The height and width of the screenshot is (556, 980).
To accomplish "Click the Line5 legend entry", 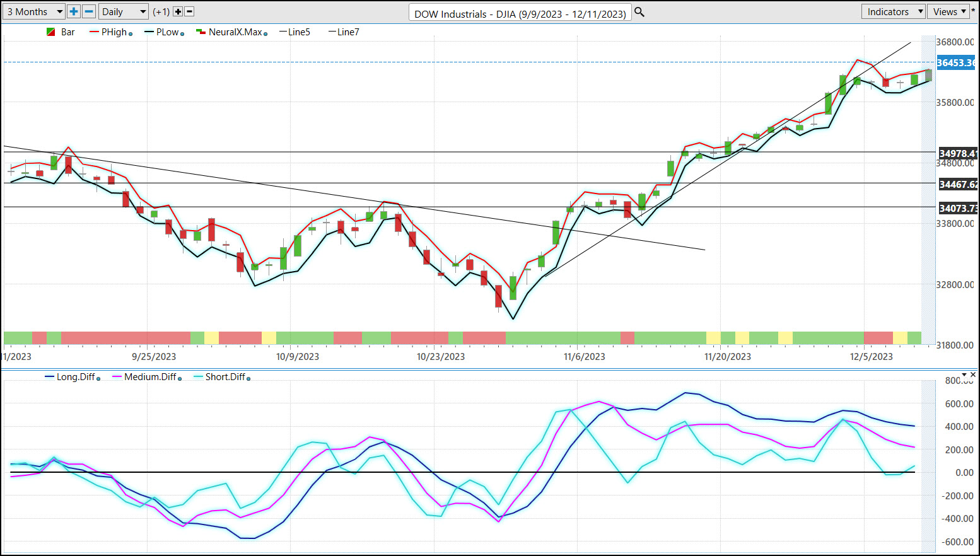I will point(295,32).
